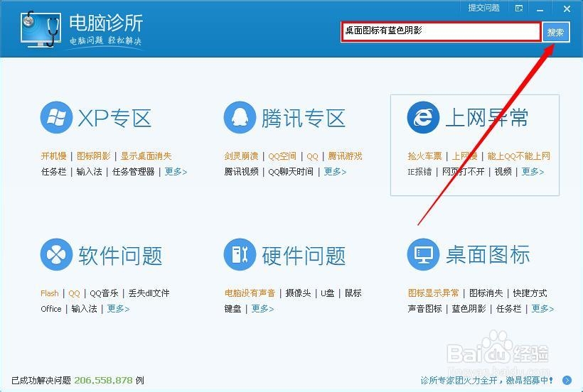Select the 网页打不开 link
Viewport: 583px width, 392px height.
click(x=464, y=172)
